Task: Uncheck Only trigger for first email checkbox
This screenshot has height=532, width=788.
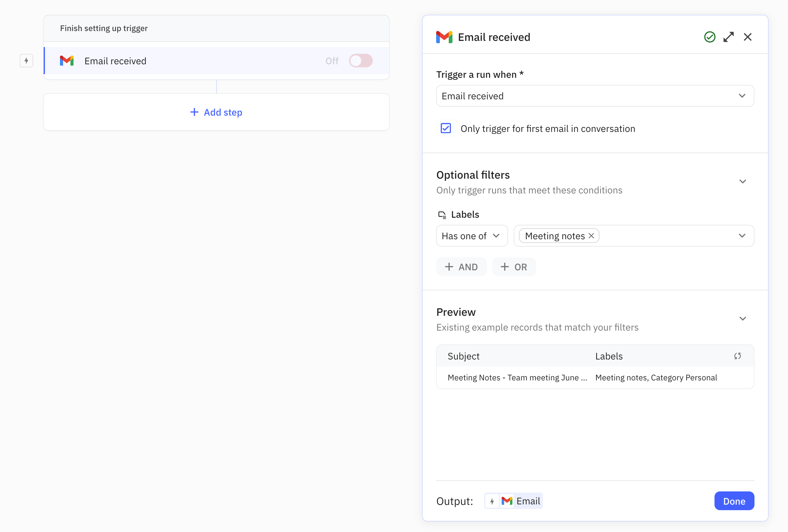Action: [446, 129]
